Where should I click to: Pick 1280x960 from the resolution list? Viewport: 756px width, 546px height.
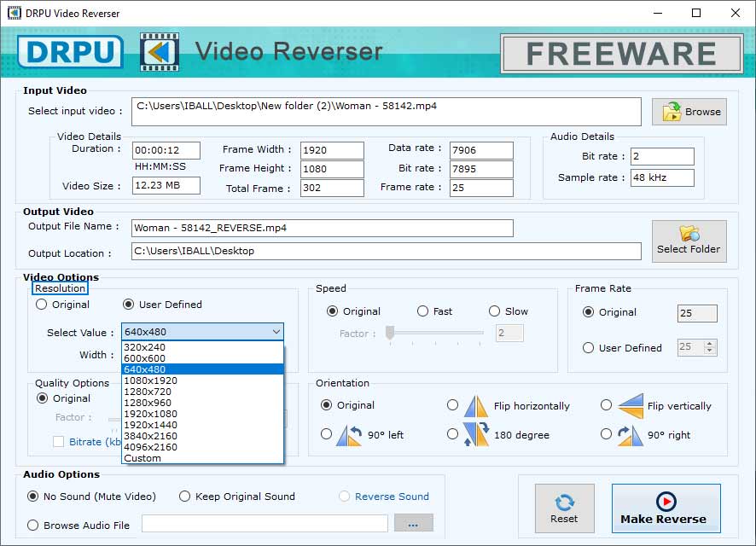point(202,403)
